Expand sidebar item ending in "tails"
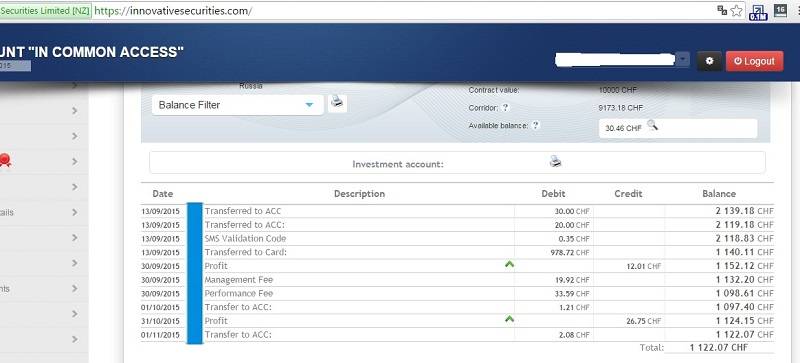 (75, 212)
